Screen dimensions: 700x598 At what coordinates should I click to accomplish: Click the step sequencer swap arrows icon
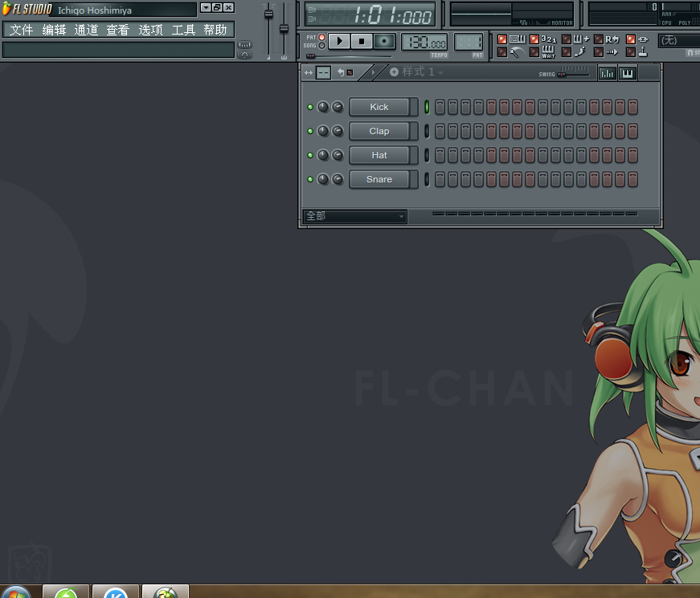[x=309, y=72]
